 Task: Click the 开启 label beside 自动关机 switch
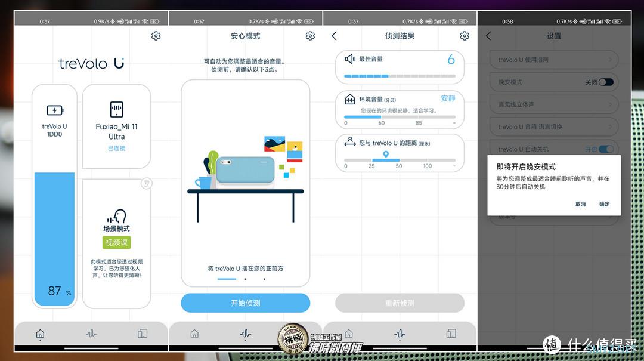(x=591, y=149)
